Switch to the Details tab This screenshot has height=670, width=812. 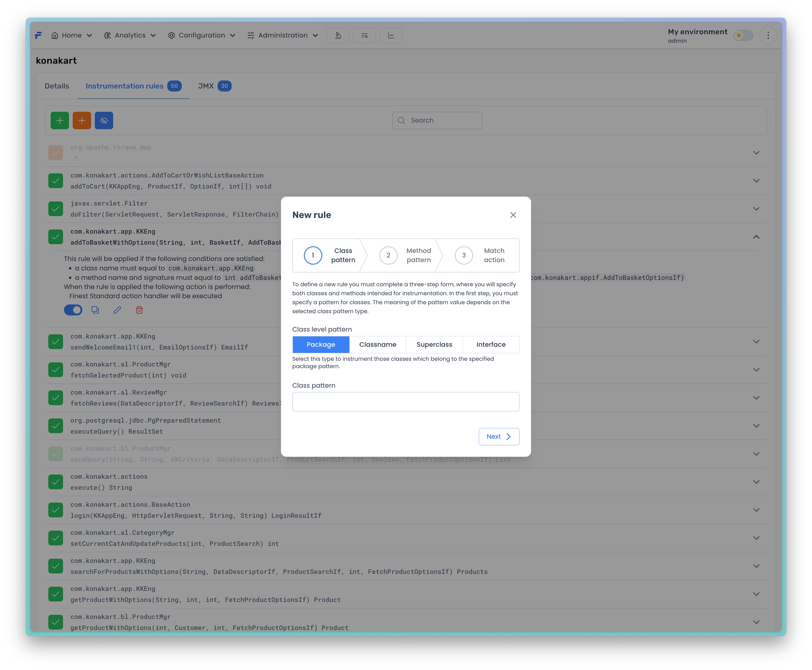57,86
